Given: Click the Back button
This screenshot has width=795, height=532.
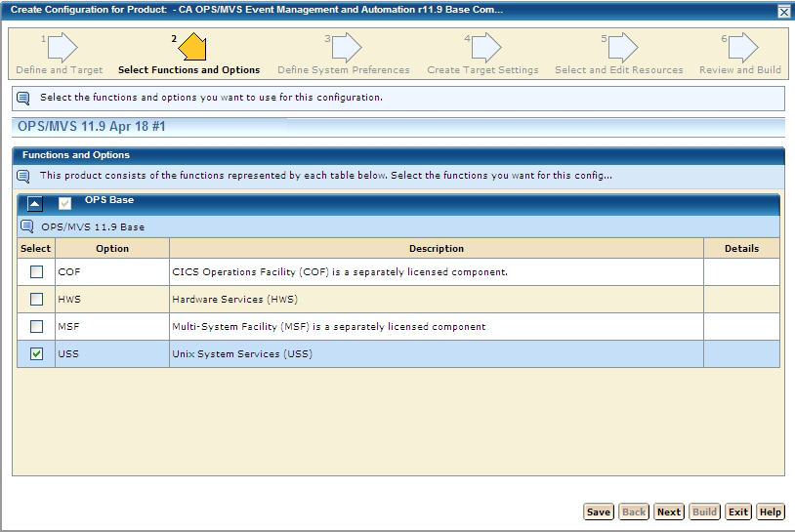Looking at the screenshot, I should (634, 512).
